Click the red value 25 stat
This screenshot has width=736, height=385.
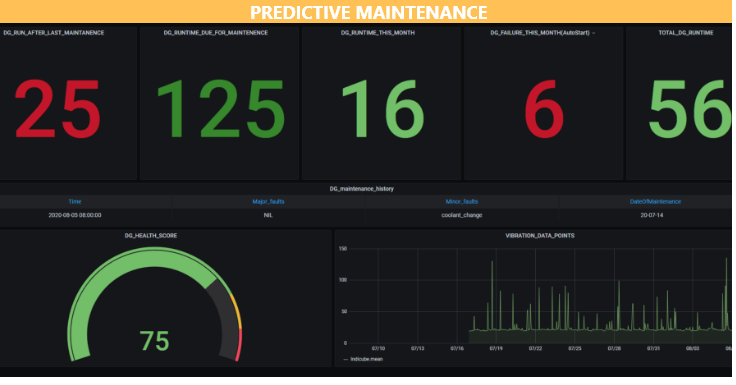[58, 109]
